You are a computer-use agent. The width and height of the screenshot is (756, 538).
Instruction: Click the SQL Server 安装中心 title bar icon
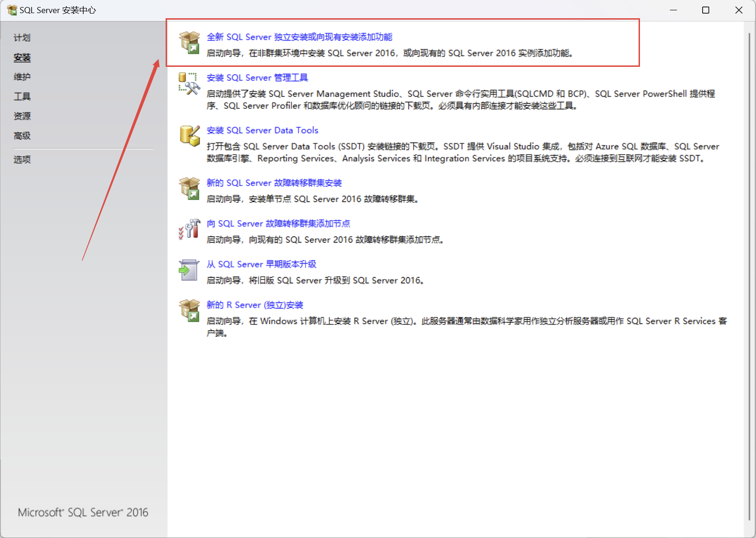tap(12, 10)
